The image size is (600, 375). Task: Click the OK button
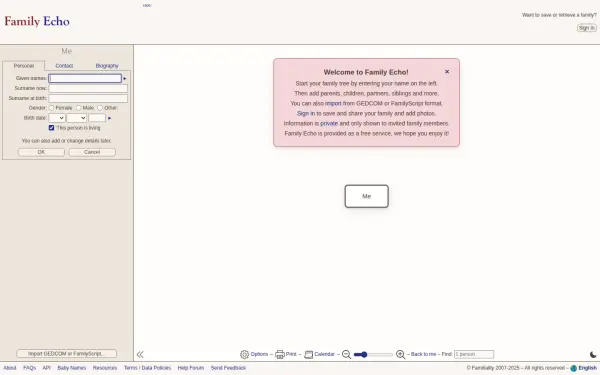click(x=41, y=152)
